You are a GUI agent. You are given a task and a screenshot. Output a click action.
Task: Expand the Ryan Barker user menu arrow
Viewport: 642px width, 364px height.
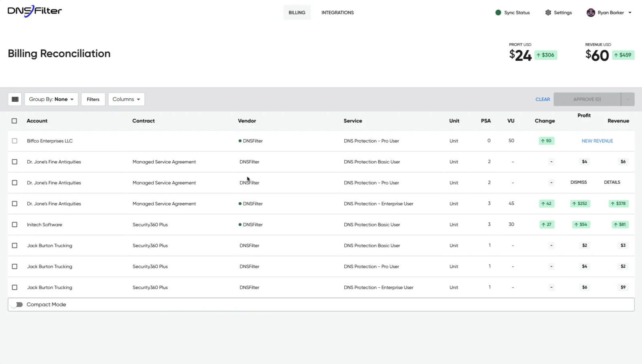tap(630, 13)
